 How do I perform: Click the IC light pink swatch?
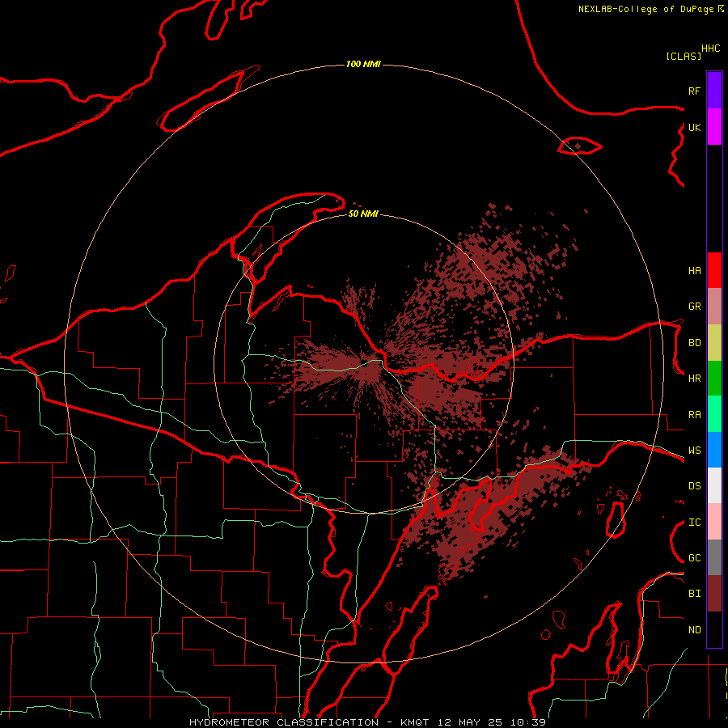click(x=714, y=522)
